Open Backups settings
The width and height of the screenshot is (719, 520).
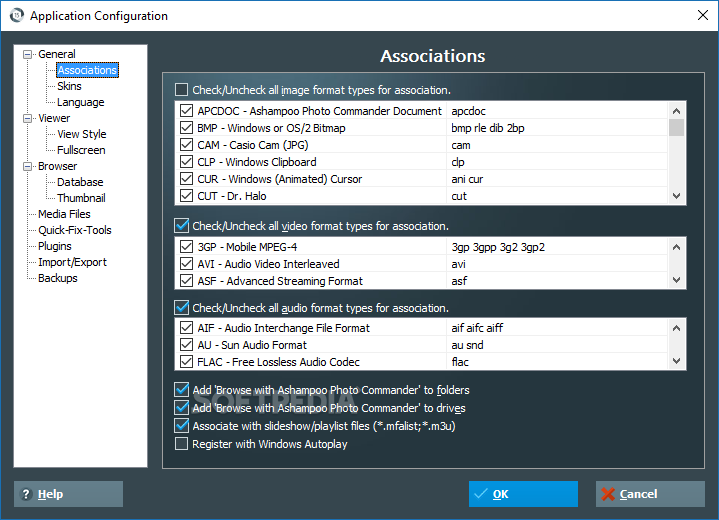click(x=58, y=278)
